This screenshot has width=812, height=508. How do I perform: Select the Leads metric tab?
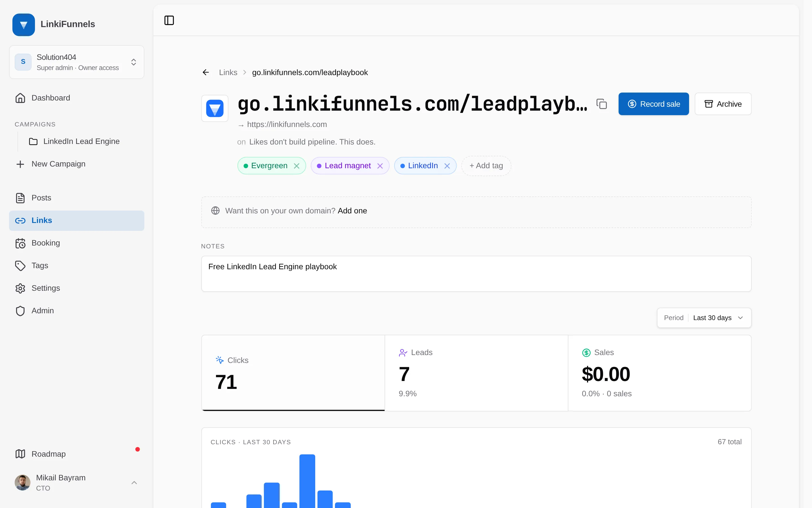[476, 373]
